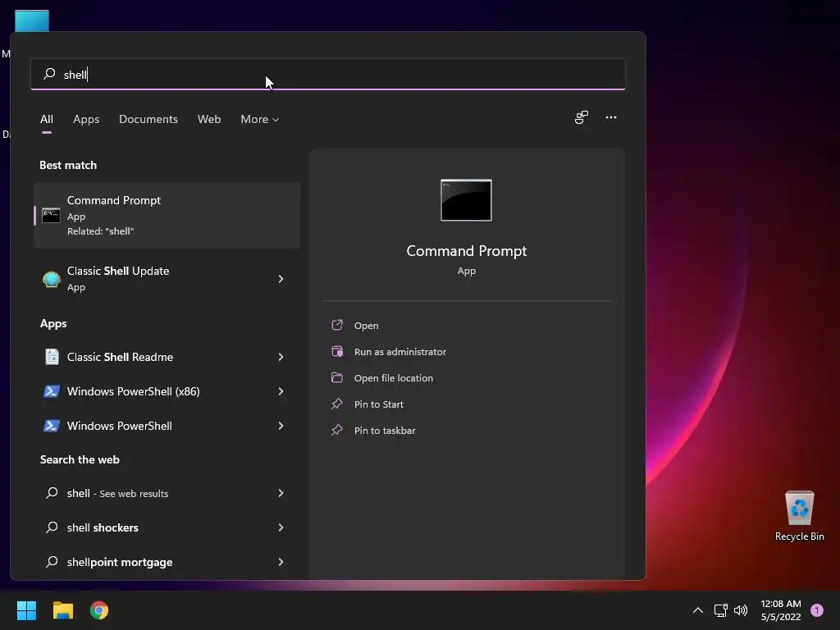The height and width of the screenshot is (630, 840).
Task: Open the Windows Start button
Action: tap(26, 610)
